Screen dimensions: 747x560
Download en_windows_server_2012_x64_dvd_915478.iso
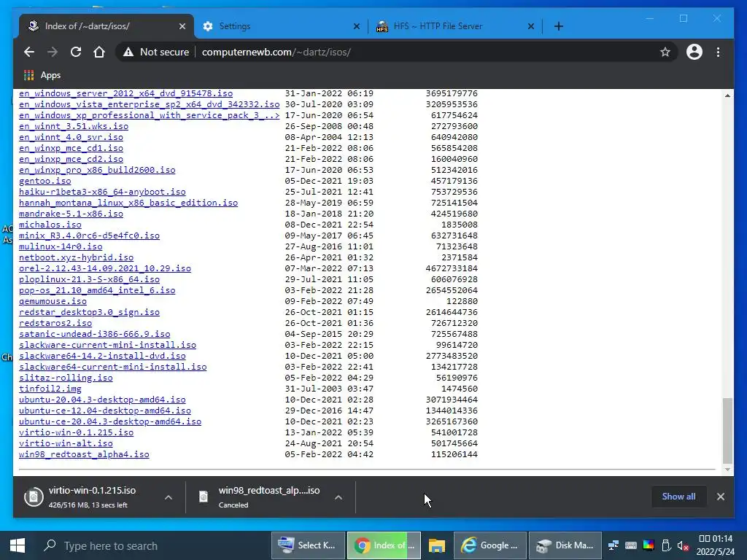(x=125, y=93)
